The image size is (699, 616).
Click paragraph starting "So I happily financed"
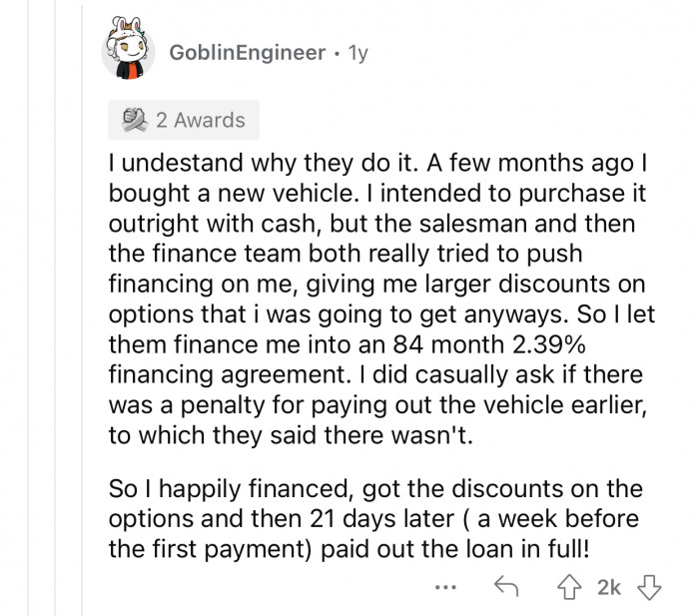click(x=375, y=519)
